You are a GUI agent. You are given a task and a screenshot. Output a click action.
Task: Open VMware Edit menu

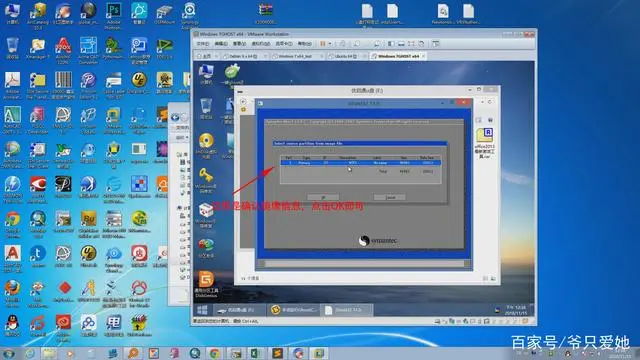221,44
